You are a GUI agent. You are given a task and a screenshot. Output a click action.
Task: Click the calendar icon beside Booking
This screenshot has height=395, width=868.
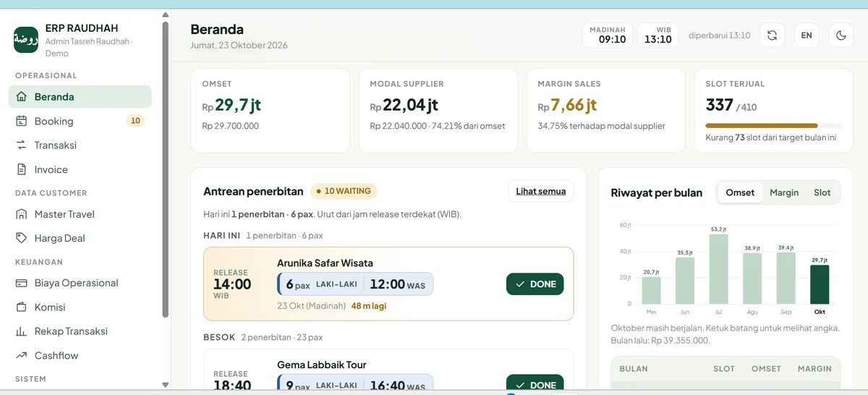21,121
